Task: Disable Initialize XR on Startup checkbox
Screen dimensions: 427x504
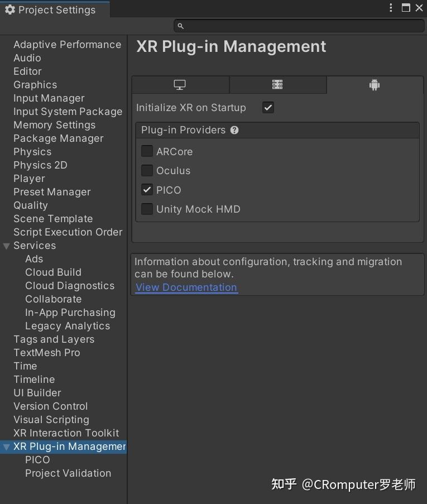Action: [x=268, y=108]
